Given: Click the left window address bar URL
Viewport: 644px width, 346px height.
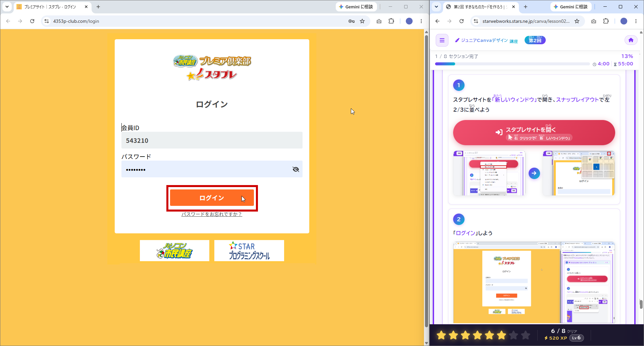Looking at the screenshot, I should [x=76, y=21].
